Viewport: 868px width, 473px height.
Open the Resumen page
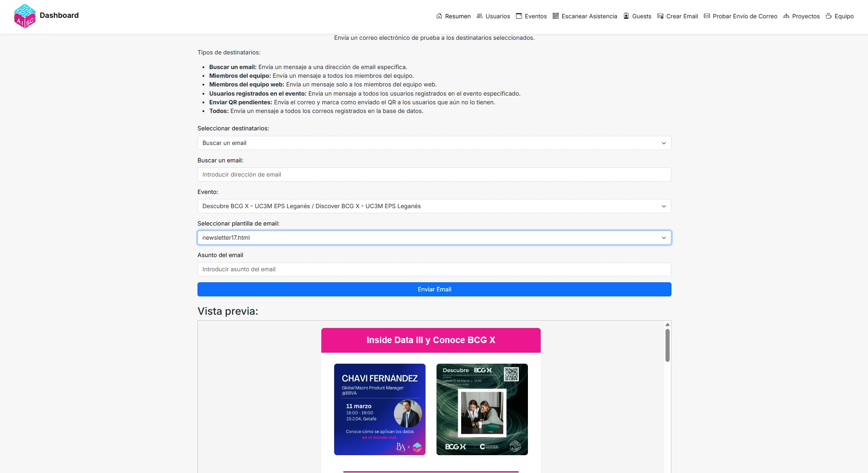click(453, 16)
